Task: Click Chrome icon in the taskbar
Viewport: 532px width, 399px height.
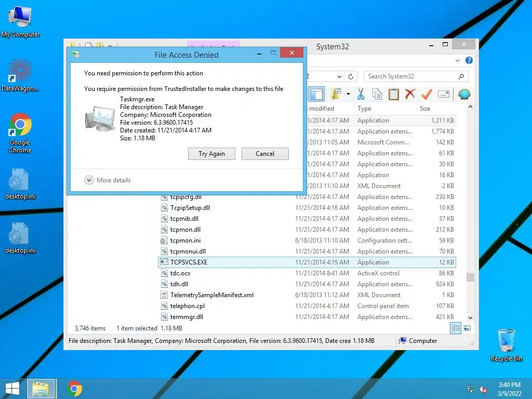Action: [75, 389]
